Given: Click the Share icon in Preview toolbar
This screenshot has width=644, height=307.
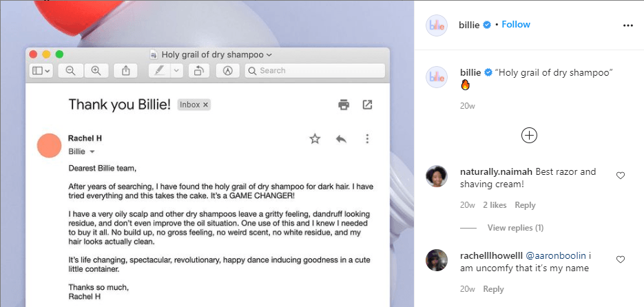Looking at the screenshot, I should 126,70.
